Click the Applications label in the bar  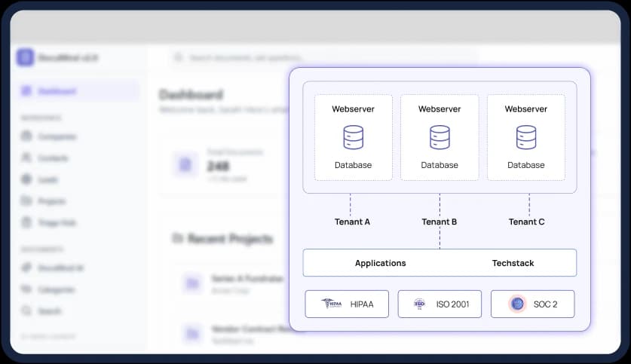380,263
